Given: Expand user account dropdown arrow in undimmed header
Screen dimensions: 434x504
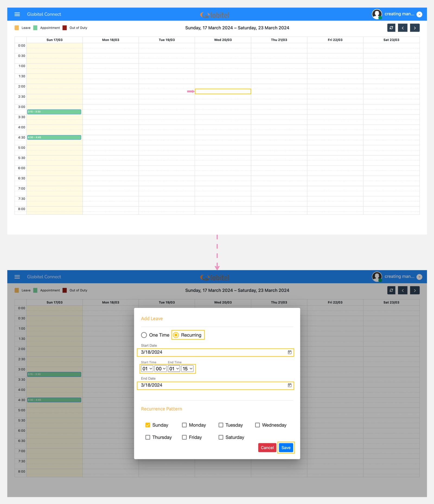Looking at the screenshot, I should pyautogui.click(x=419, y=14).
